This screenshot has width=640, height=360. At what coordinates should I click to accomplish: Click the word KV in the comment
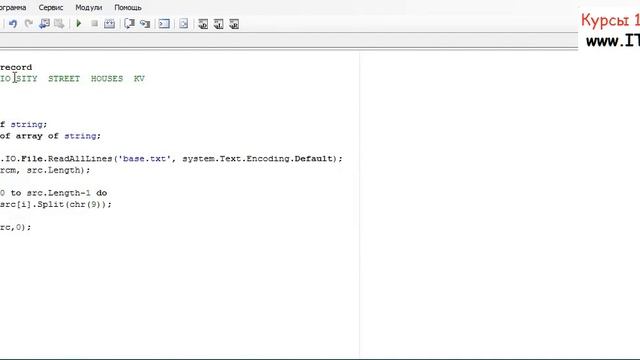[139, 78]
